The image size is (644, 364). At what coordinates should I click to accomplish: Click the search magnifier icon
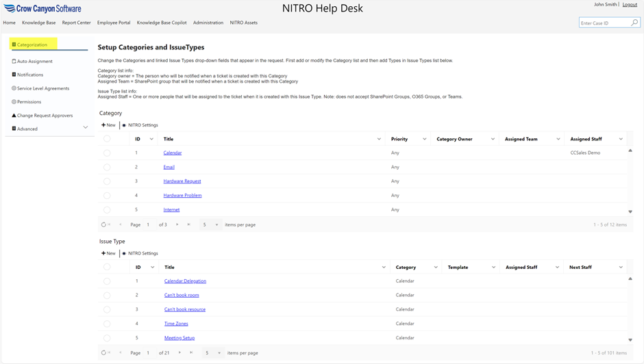634,23
